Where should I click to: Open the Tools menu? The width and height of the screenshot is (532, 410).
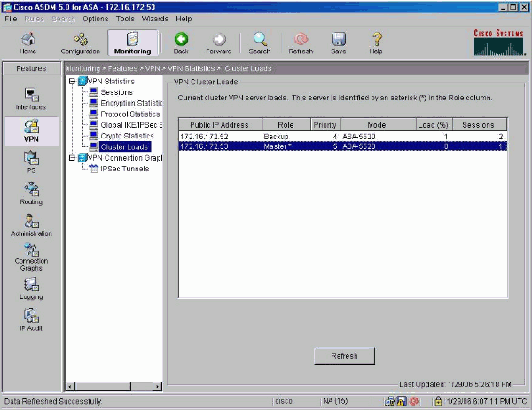125,18
